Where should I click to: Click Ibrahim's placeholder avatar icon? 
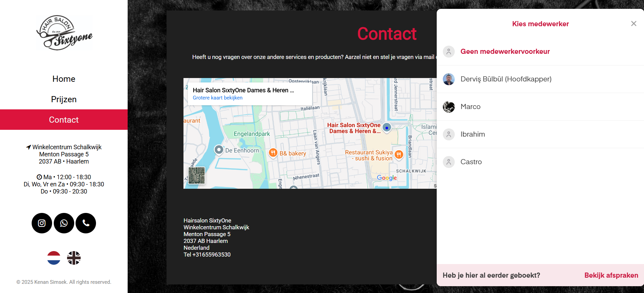tap(449, 134)
